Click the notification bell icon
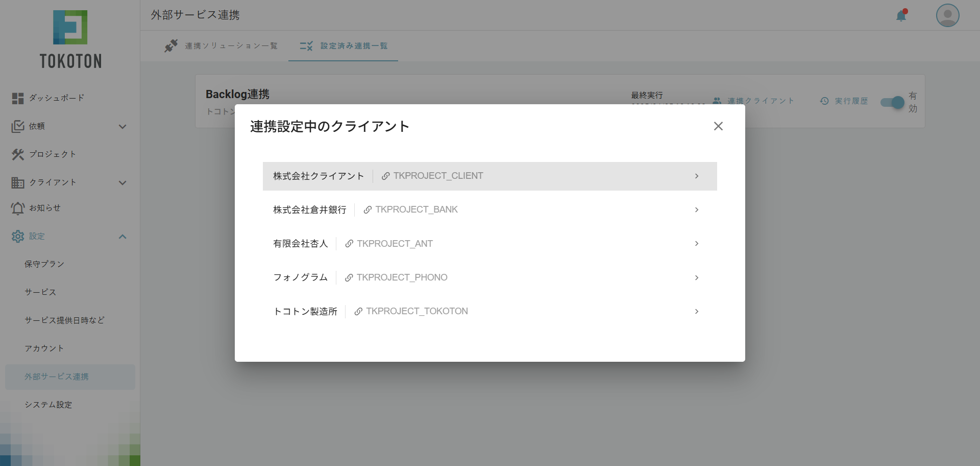This screenshot has height=466, width=980. click(901, 16)
